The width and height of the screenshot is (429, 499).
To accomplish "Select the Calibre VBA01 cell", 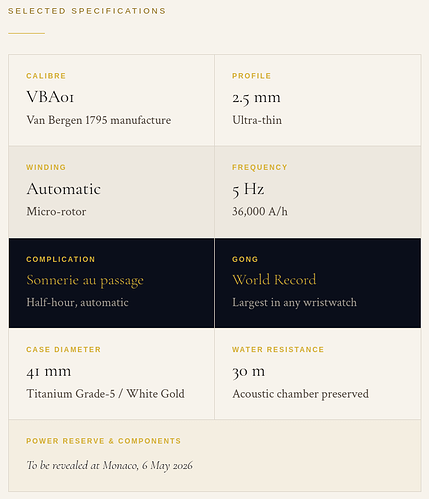I will click(x=111, y=100).
